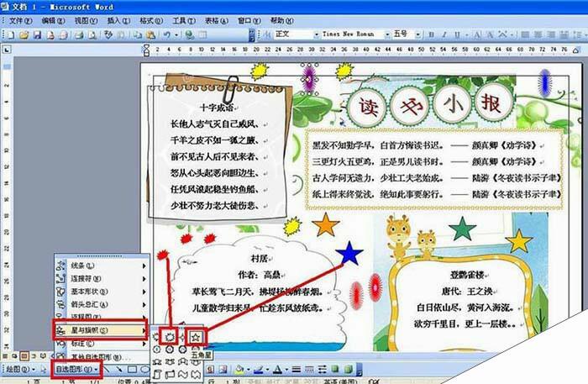Screen dimensions: 588x384
Task: Expand the 基本形状 submenu
Action: click(102, 292)
